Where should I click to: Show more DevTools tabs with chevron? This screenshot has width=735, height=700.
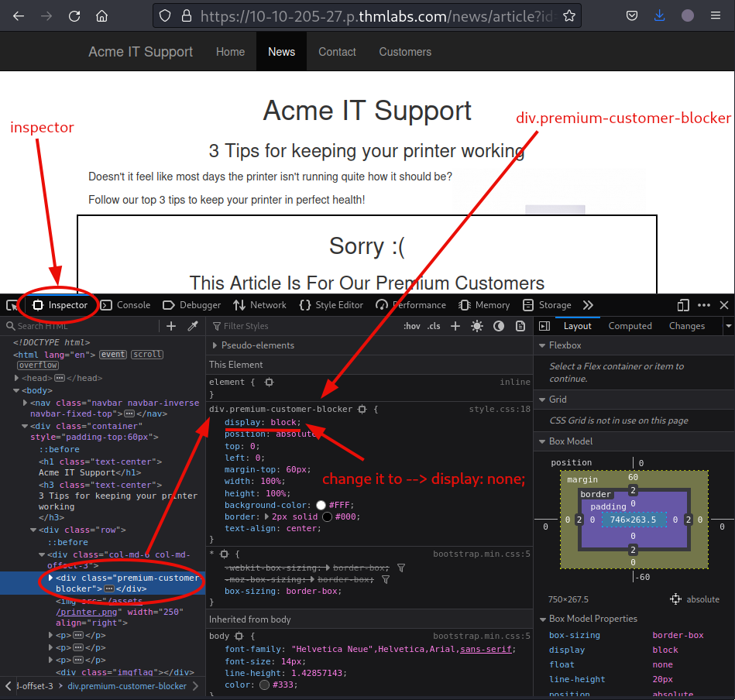(x=588, y=305)
